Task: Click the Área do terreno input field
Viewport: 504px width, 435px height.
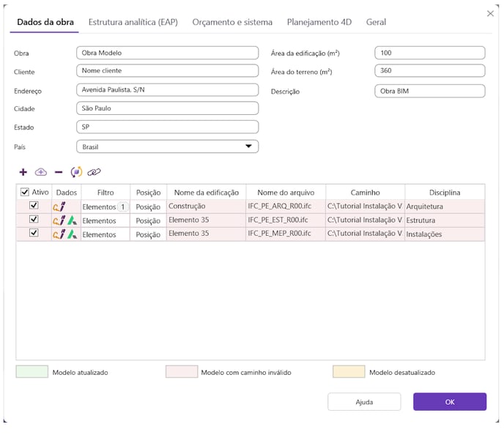Action: click(x=429, y=71)
